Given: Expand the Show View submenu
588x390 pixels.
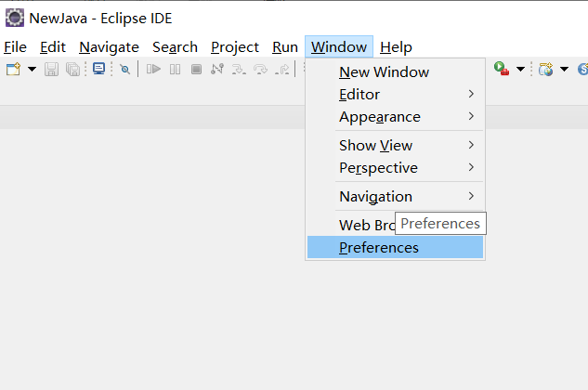Looking at the screenshot, I should [395, 145].
